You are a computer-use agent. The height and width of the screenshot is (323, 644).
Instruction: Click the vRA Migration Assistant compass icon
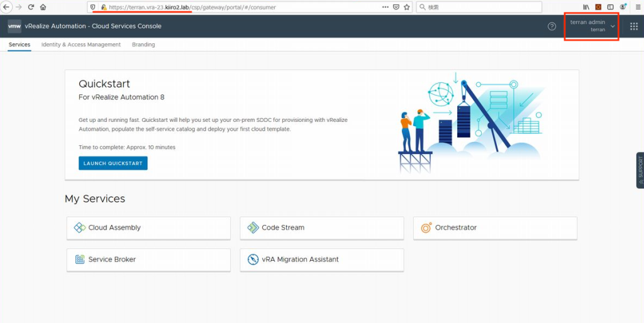point(253,260)
